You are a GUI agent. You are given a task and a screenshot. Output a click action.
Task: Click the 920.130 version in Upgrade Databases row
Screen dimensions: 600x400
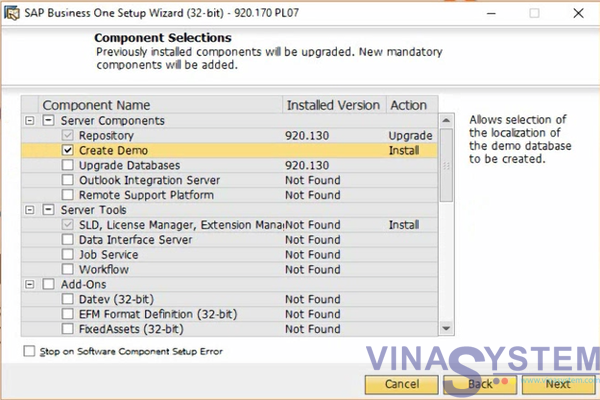[307, 165]
